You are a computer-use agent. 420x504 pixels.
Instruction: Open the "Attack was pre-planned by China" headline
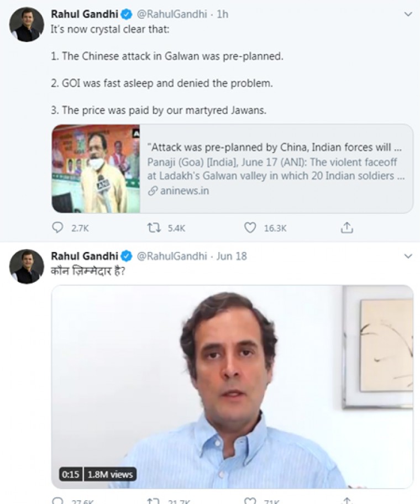274,148
